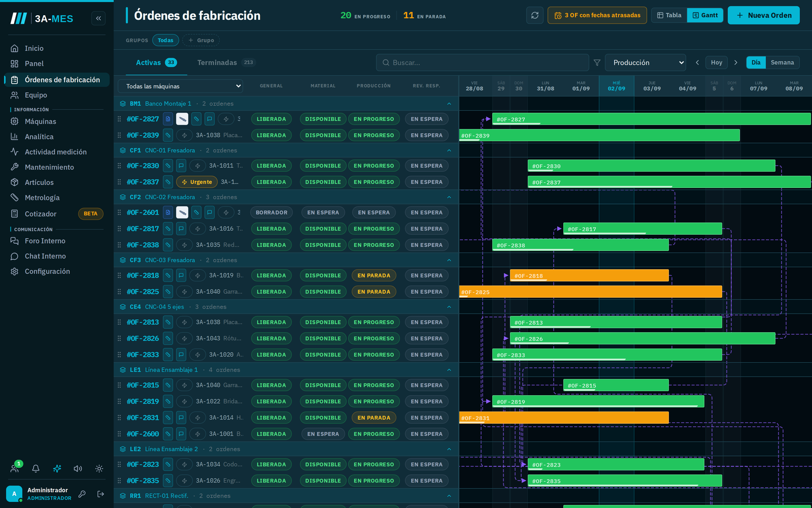Toggle urgent lightning on #OF-2838
Image resolution: width=812 pixels, height=508 pixels.
point(184,245)
